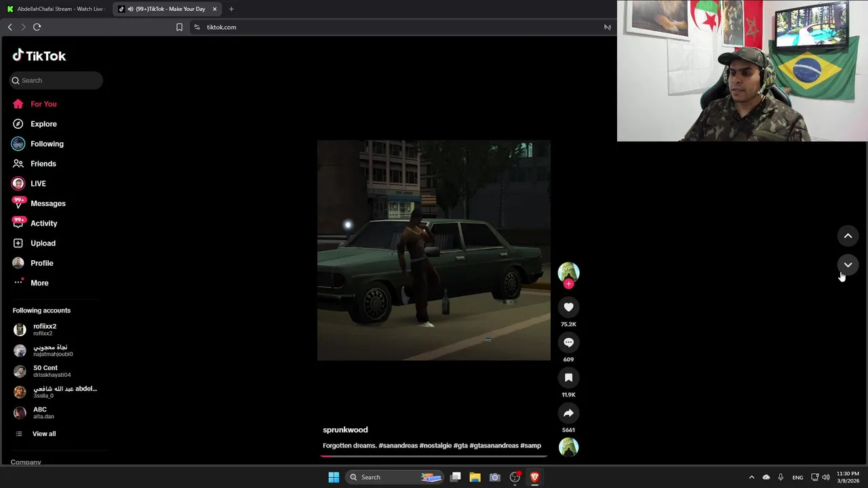Bookmark the video (11.9K saves)
The image size is (868, 488).
click(568, 378)
